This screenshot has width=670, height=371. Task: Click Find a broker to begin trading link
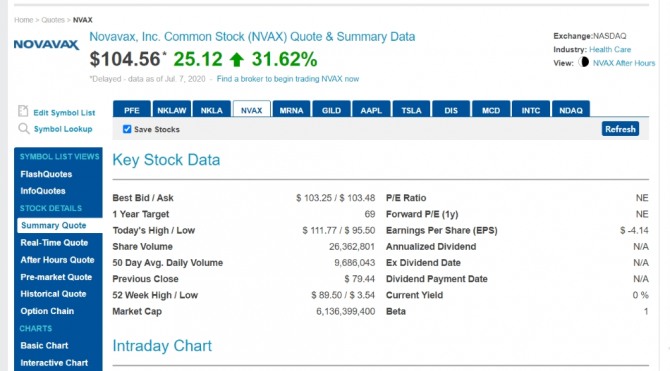pos(288,79)
